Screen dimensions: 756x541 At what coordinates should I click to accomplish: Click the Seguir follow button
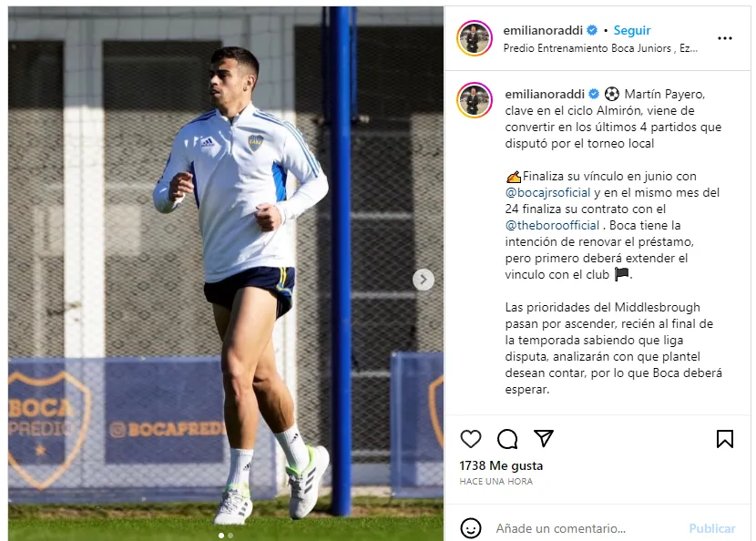pos(631,30)
